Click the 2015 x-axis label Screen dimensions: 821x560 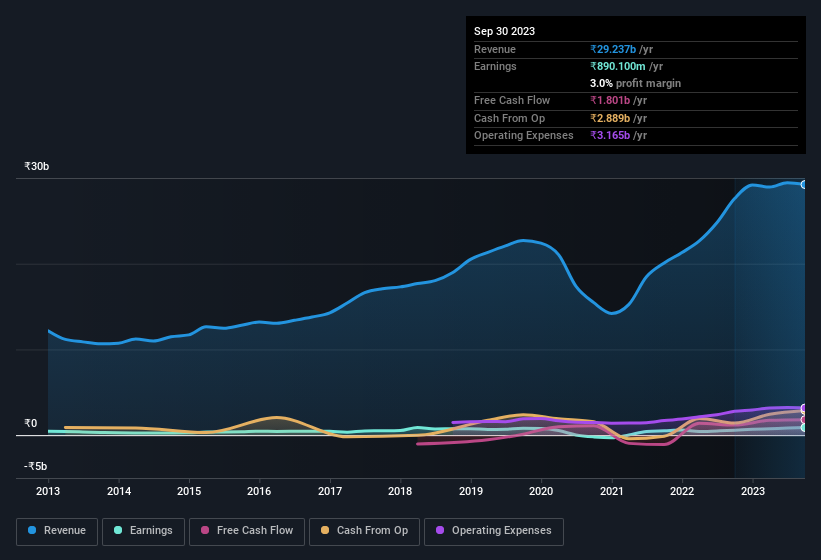click(x=189, y=491)
